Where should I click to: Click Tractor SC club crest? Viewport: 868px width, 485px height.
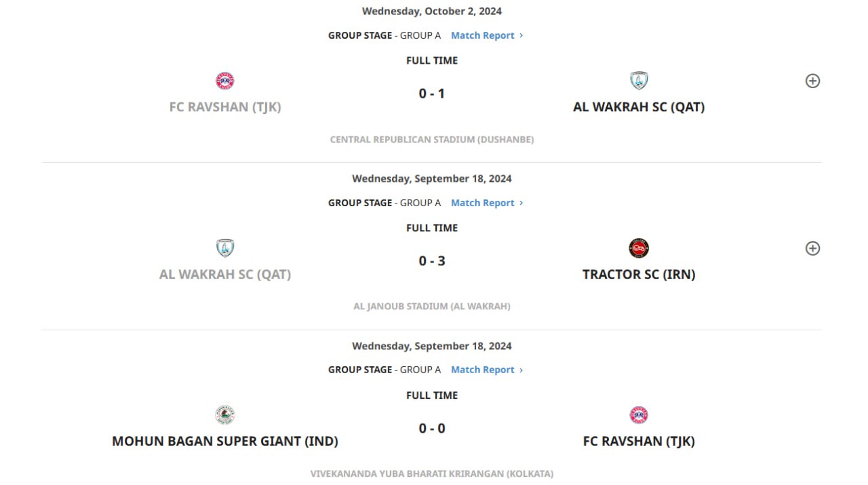tap(639, 248)
